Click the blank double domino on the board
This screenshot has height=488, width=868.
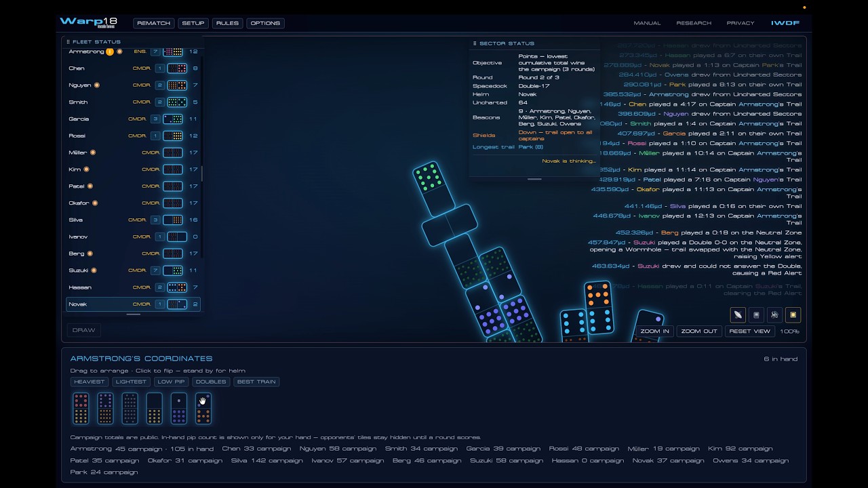450,226
